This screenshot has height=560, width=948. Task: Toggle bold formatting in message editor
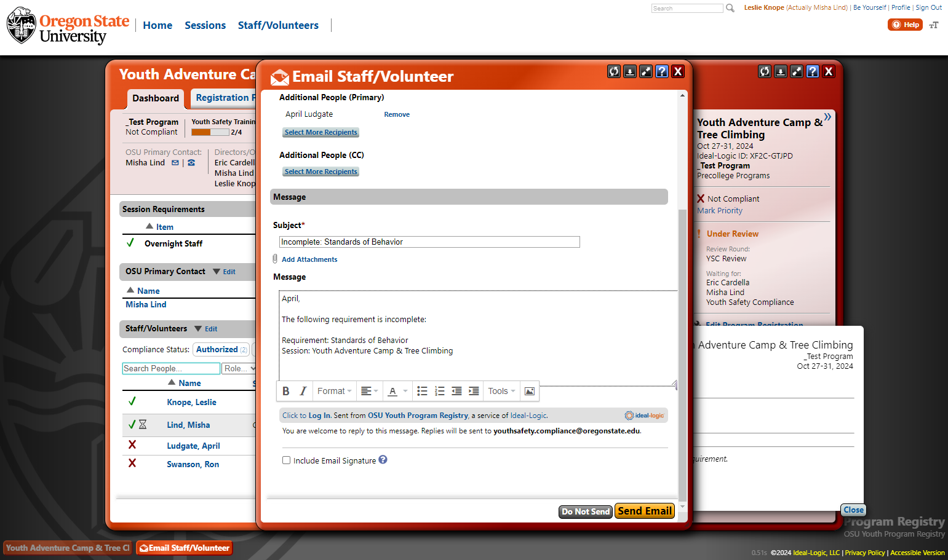(x=286, y=391)
